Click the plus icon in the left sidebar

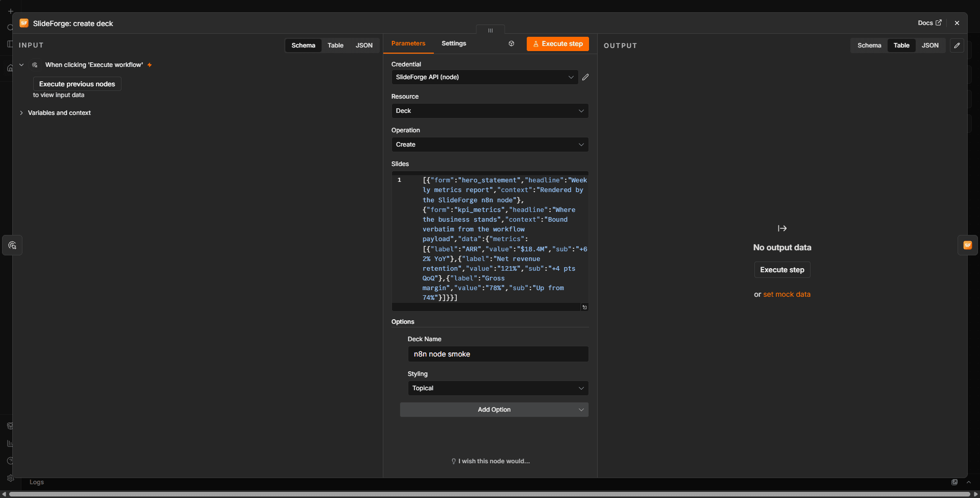[x=10, y=11]
